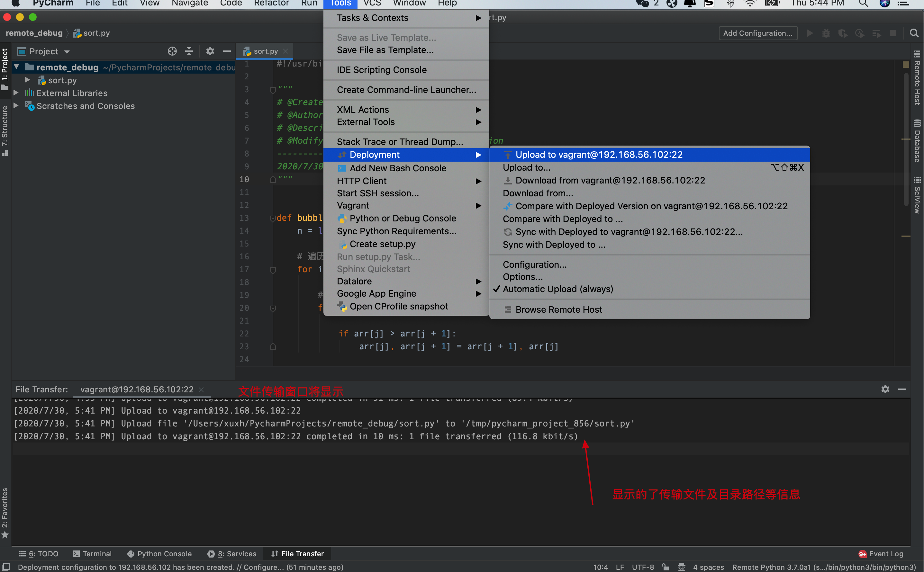Select Download from vagrant@192.168.56.102:22
The height and width of the screenshot is (572, 924).
649,180
